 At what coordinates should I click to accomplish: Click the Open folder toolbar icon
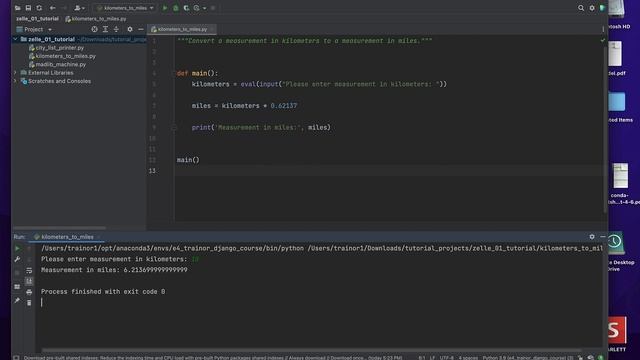click(x=18, y=8)
